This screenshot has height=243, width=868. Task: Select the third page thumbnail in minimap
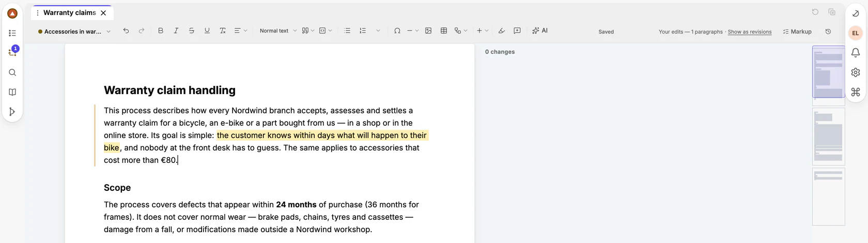pyautogui.click(x=828, y=196)
